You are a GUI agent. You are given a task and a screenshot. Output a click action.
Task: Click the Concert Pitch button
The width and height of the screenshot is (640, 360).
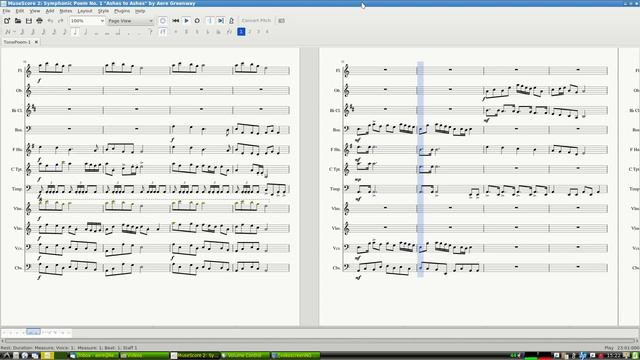coord(256,20)
